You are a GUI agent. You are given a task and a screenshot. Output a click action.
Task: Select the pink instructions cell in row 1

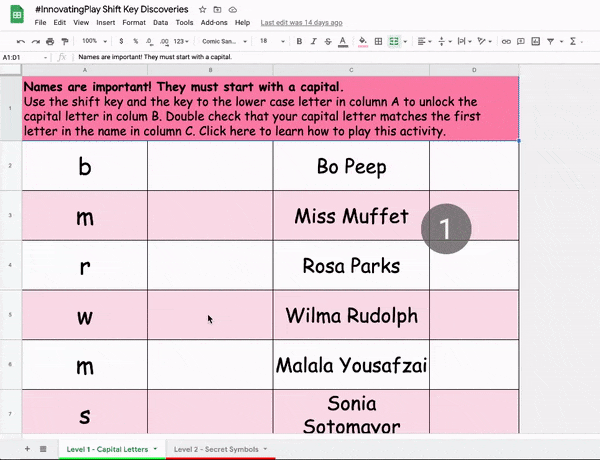(x=270, y=108)
